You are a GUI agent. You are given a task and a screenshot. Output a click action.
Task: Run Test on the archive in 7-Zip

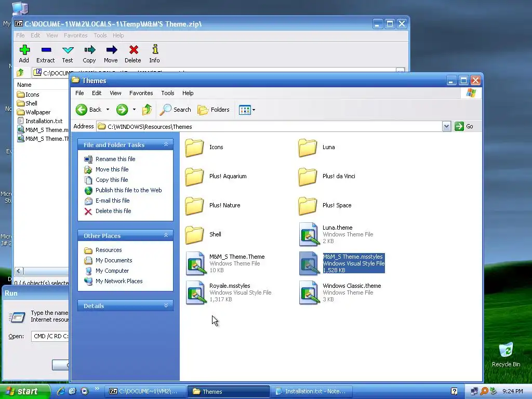tap(68, 54)
